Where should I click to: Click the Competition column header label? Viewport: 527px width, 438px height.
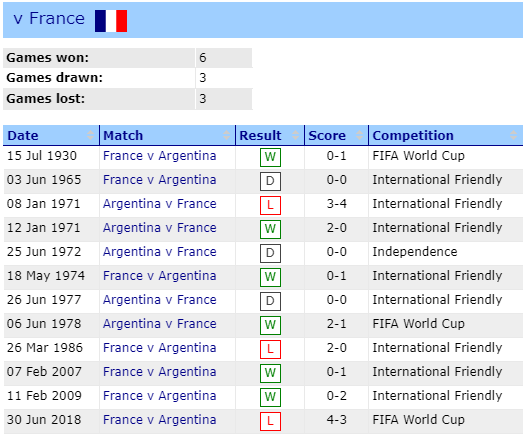click(413, 135)
